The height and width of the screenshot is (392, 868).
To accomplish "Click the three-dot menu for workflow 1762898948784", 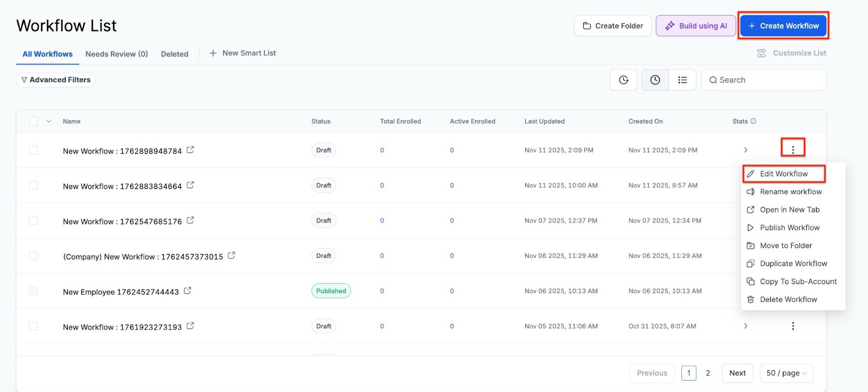I will 793,150.
